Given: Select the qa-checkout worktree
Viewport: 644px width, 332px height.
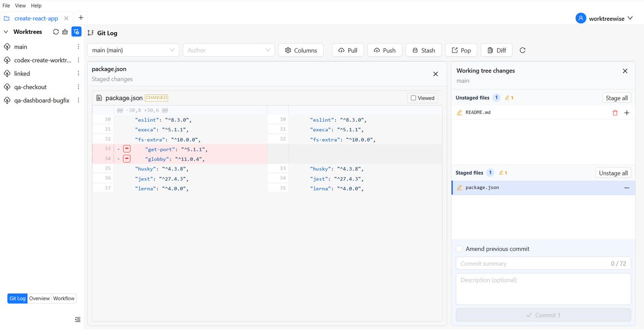Looking at the screenshot, I should point(31,87).
